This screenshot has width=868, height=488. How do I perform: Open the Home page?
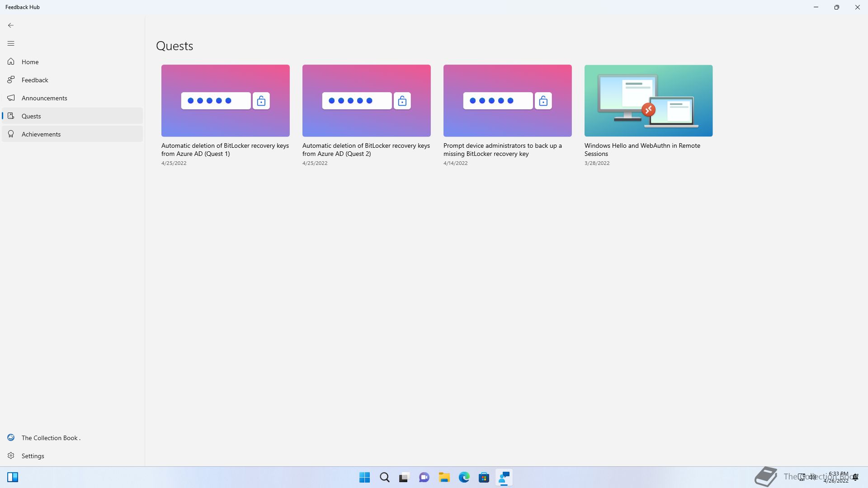pos(72,62)
